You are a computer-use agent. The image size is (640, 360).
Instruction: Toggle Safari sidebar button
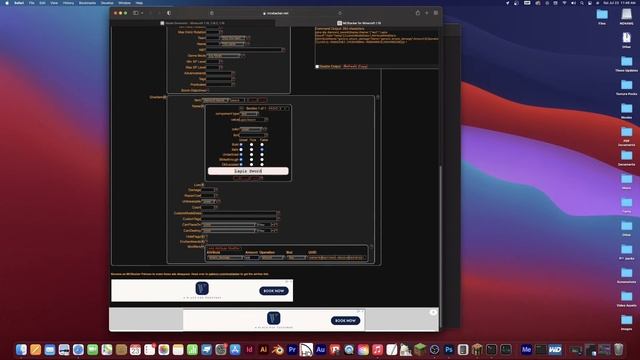(136, 13)
